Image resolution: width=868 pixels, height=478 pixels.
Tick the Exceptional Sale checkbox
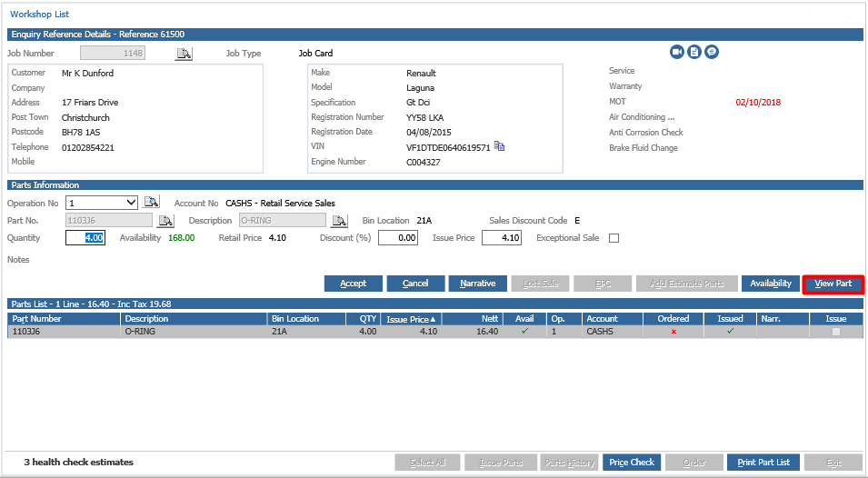click(x=614, y=238)
